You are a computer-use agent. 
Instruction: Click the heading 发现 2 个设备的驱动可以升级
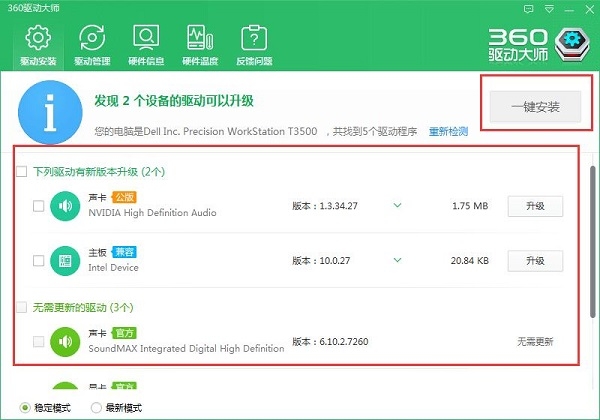(x=174, y=101)
